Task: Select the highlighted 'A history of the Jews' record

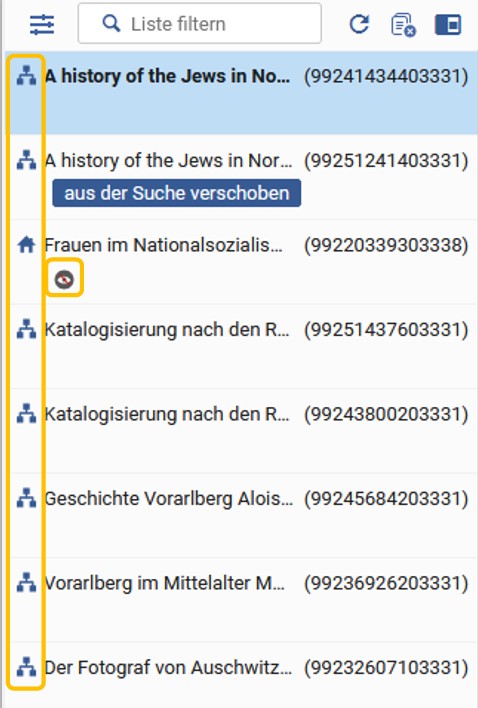Action: pyautogui.click(x=244, y=93)
